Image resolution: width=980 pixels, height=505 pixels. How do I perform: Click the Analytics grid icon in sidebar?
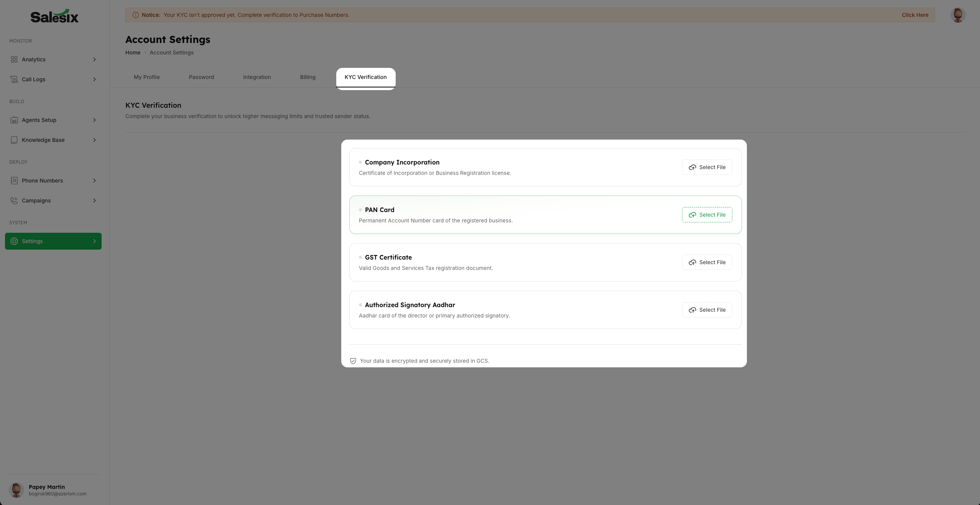coord(14,59)
